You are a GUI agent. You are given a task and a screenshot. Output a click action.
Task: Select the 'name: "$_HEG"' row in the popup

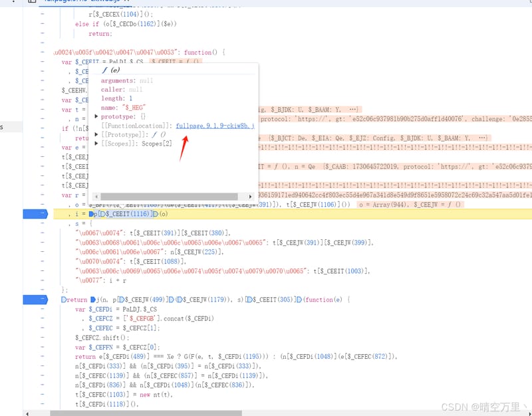coord(123,108)
